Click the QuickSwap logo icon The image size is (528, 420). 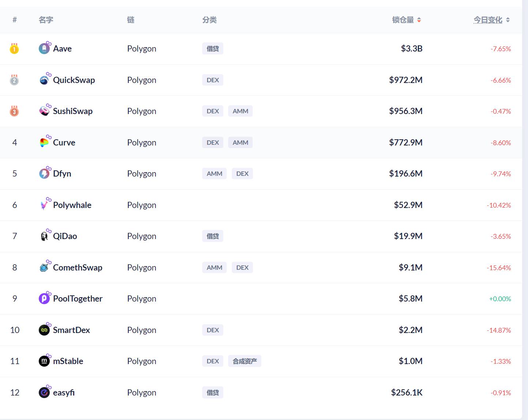point(44,80)
